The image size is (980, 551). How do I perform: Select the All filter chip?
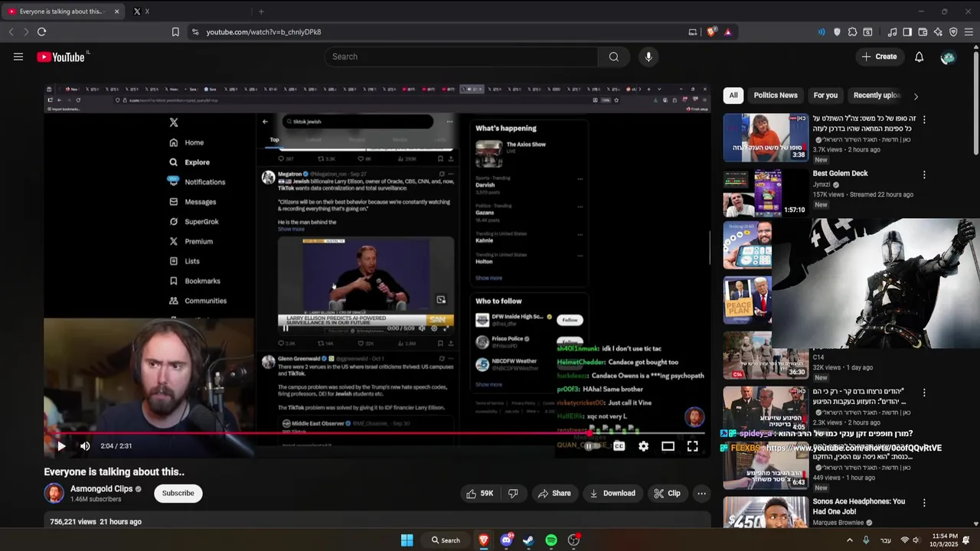733,95
